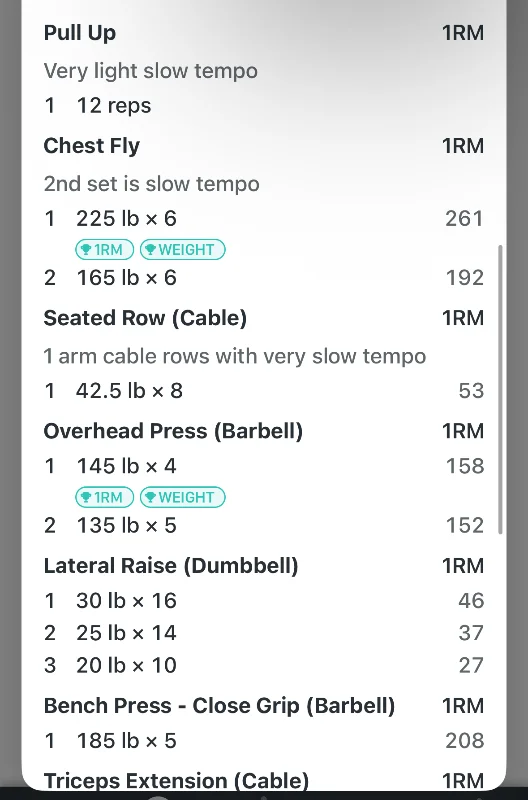Viewport: 528px width, 800px height.
Task: Tap the 1RM column label beside Pull Up
Action: click(x=463, y=33)
